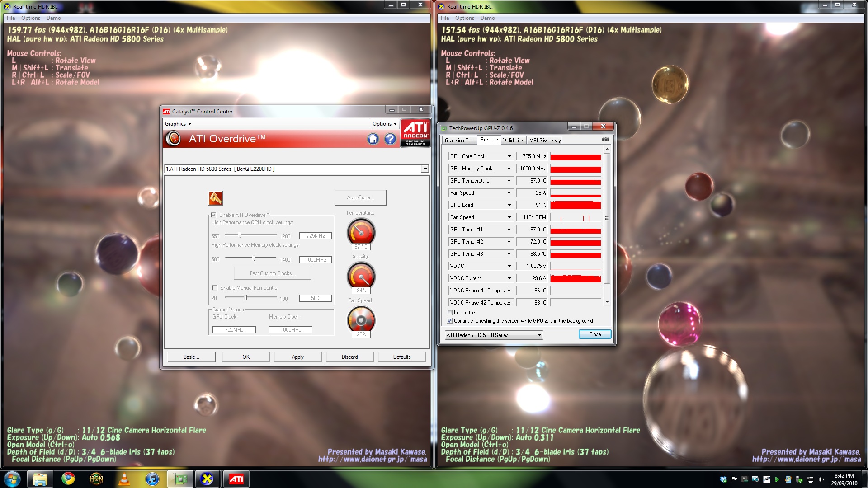Open Windows Explorer from the taskbar
Image resolution: width=868 pixels, height=488 pixels.
tap(40, 479)
